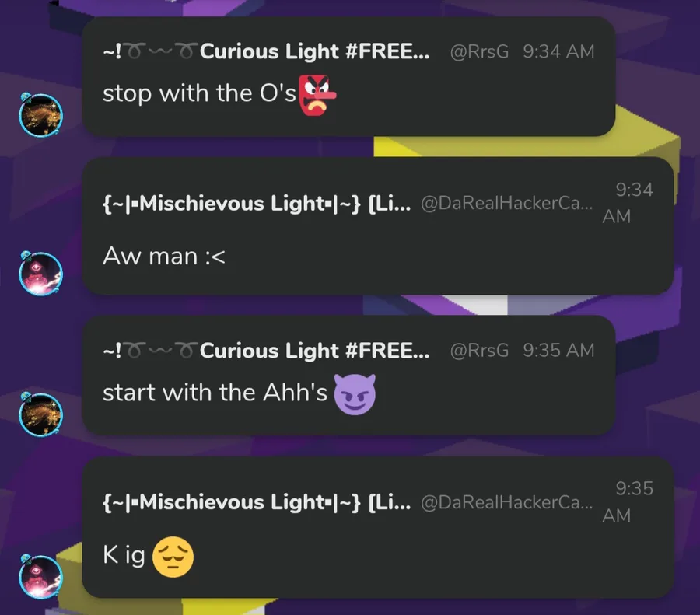The height and width of the screenshot is (615, 700).
Task: Select the 'start with the Ahh's' message text
Action: point(215,393)
